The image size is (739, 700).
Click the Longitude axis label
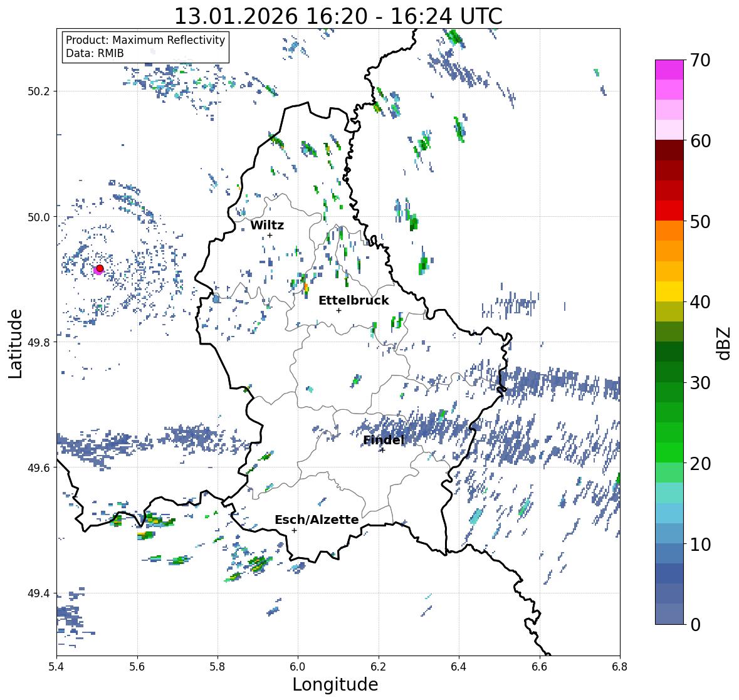point(335,684)
